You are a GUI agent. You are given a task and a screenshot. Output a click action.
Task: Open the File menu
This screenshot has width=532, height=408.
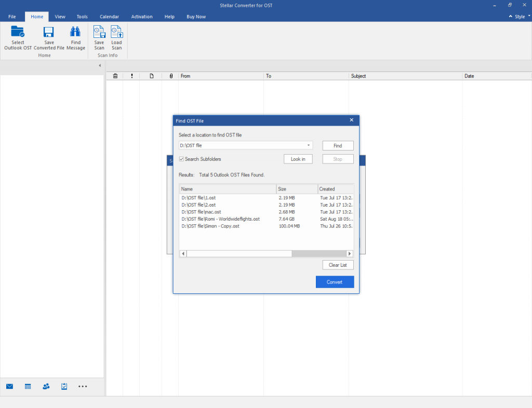coord(12,17)
